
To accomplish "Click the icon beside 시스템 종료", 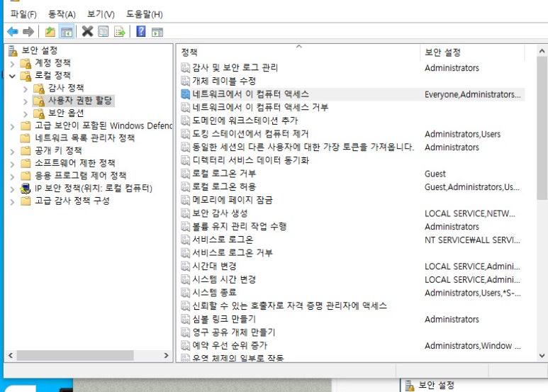I will coord(185,293).
